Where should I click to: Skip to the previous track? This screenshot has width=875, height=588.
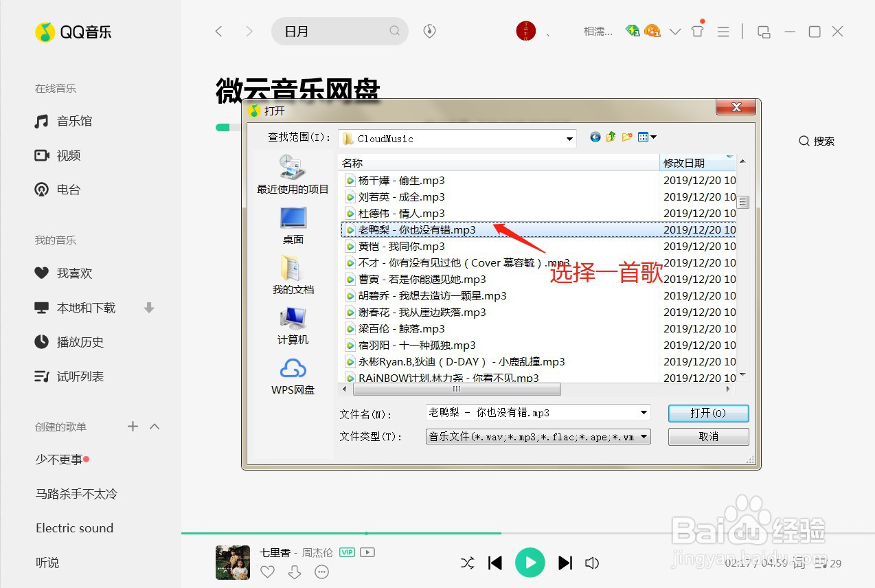tap(495, 563)
